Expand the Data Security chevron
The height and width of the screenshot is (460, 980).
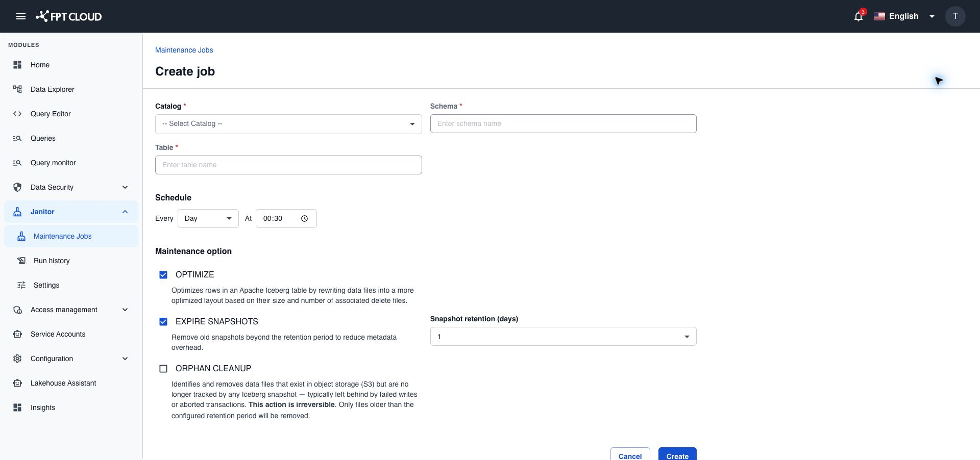[x=125, y=187]
